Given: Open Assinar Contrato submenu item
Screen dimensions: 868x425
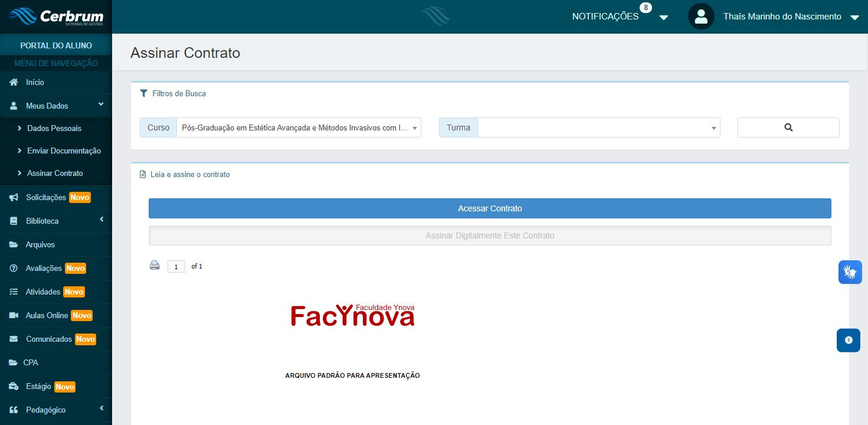Looking at the screenshot, I should click(56, 173).
